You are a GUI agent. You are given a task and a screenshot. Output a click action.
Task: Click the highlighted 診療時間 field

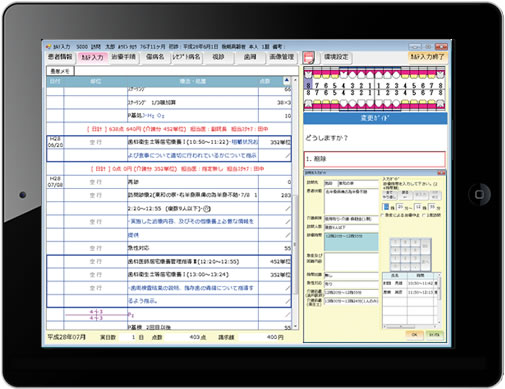pyautogui.click(x=351, y=242)
